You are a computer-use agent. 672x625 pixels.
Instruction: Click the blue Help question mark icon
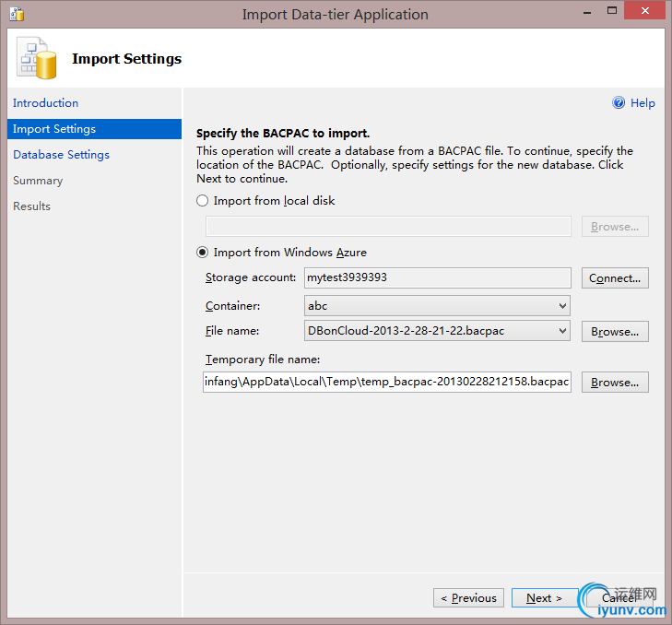pyautogui.click(x=619, y=103)
